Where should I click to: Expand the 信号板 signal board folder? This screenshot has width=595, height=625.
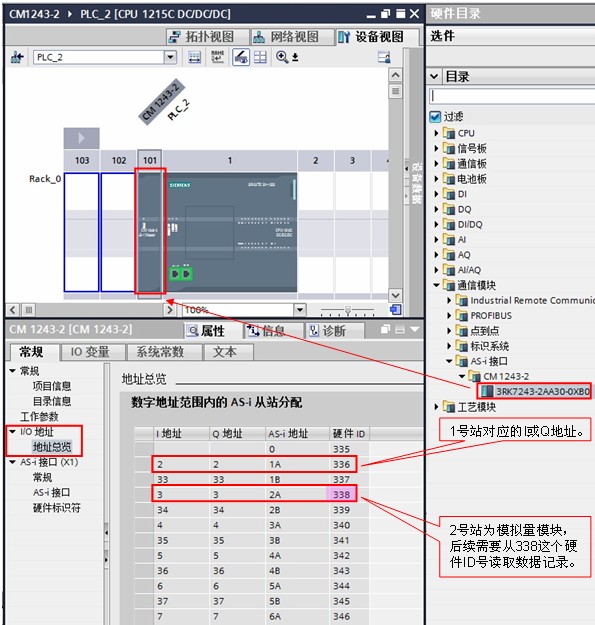click(x=436, y=148)
